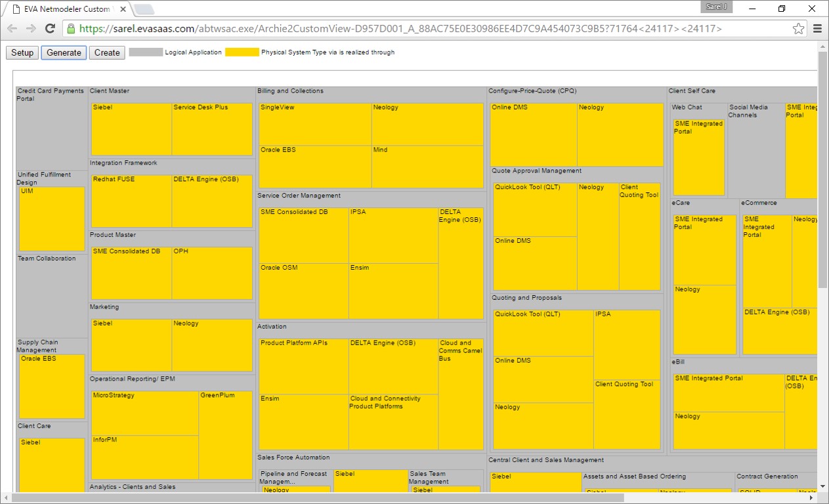Viewport: 829px width, 504px height.
Task: Select the Redhat FUSE box
Action: coord(131,201)
